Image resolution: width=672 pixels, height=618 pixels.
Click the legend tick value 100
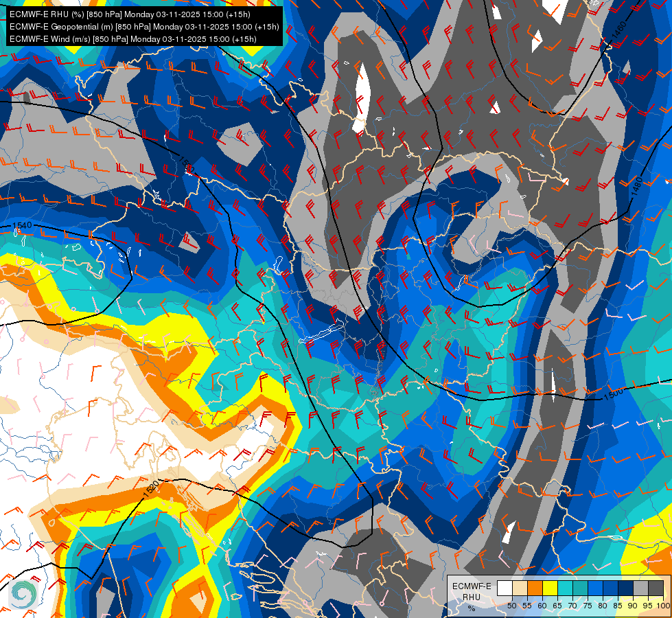(x=663, y=606)
